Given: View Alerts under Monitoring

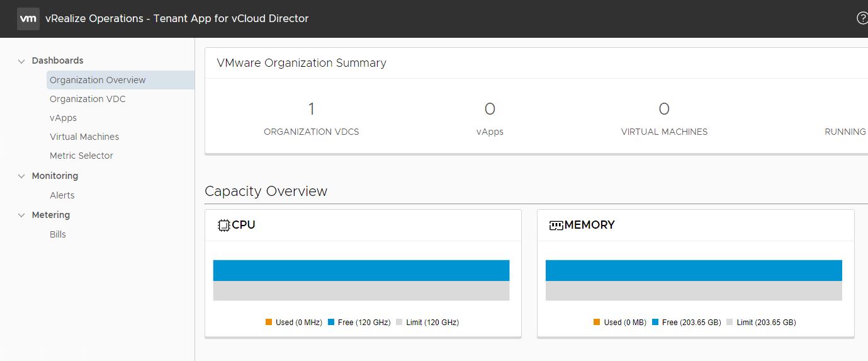Looking at the screenshot, I should [62, 195].
